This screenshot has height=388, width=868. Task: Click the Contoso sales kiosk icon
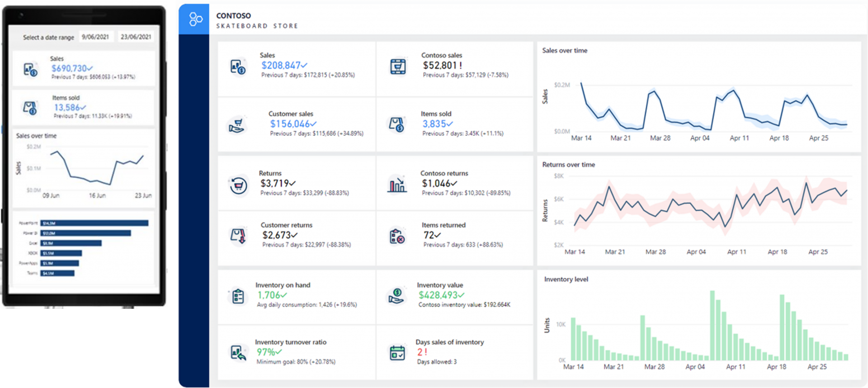[x=398, y=66]
